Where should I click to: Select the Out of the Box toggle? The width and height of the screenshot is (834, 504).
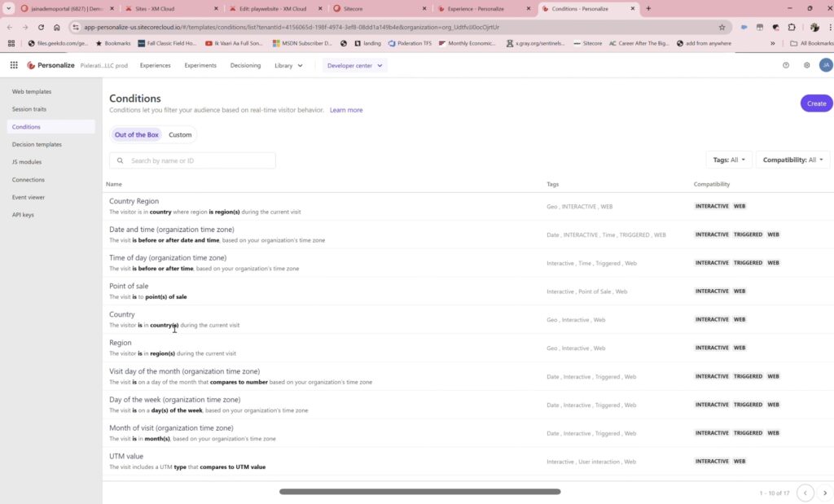136,135
